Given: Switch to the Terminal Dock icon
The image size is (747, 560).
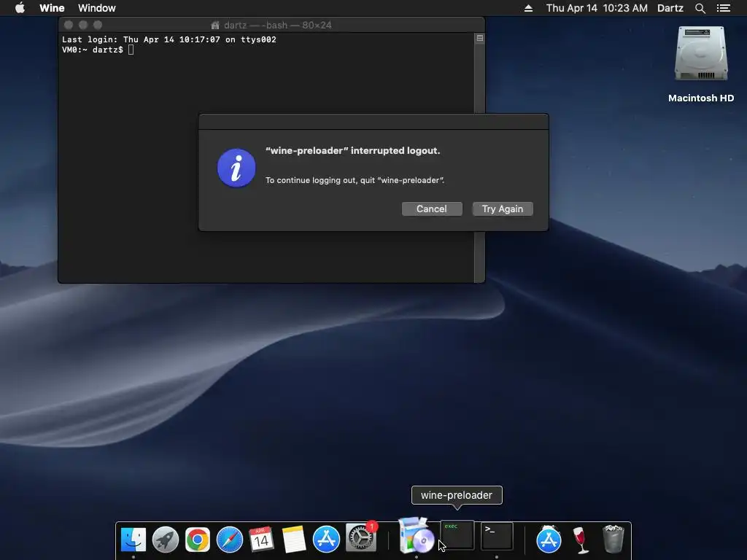Looking at the screenshot, I should coord(497,536).
